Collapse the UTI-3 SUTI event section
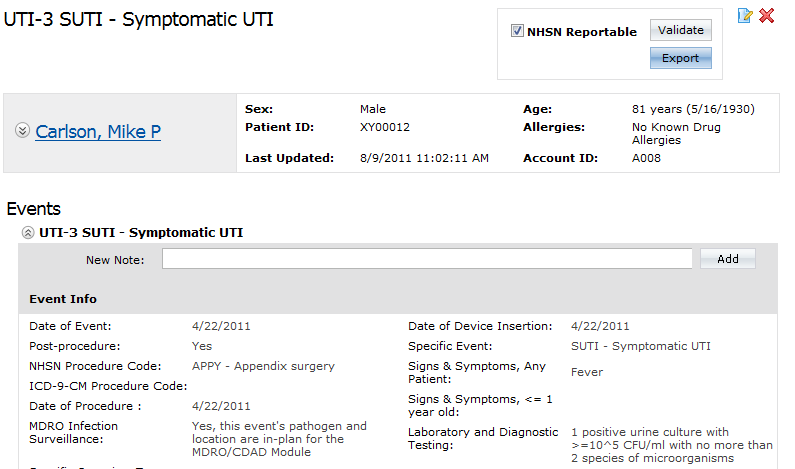The width and height of the screenshot is (795, 469). [x=28, y=233]
